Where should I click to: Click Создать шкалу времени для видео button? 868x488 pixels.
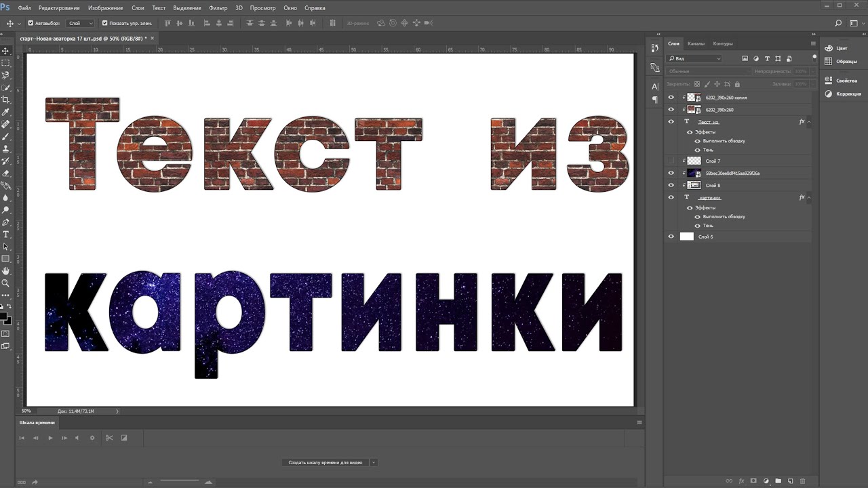tap(325, 463)
